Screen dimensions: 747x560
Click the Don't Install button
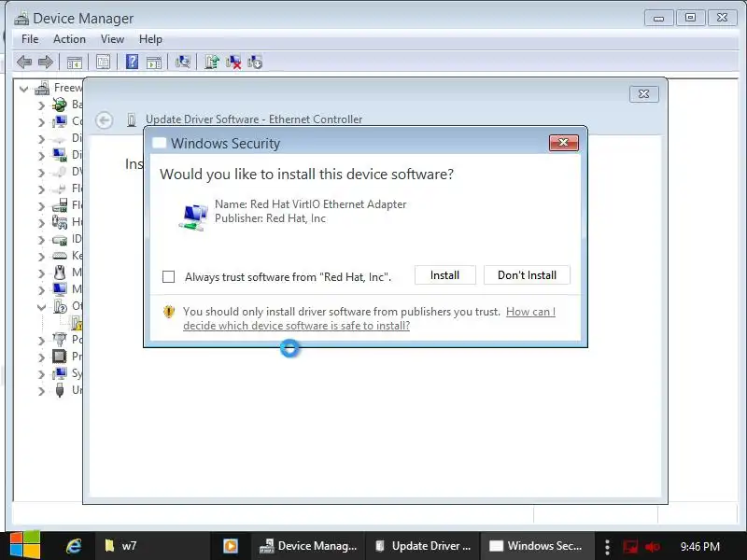tap(527, 275)
